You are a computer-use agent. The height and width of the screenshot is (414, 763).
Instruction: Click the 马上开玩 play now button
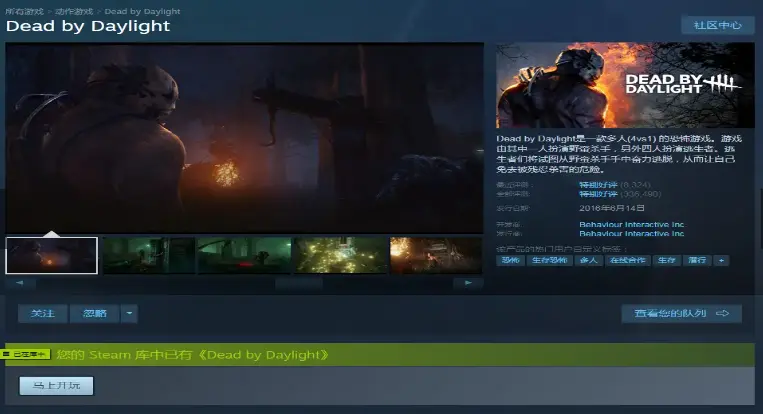tap(56, 385)
